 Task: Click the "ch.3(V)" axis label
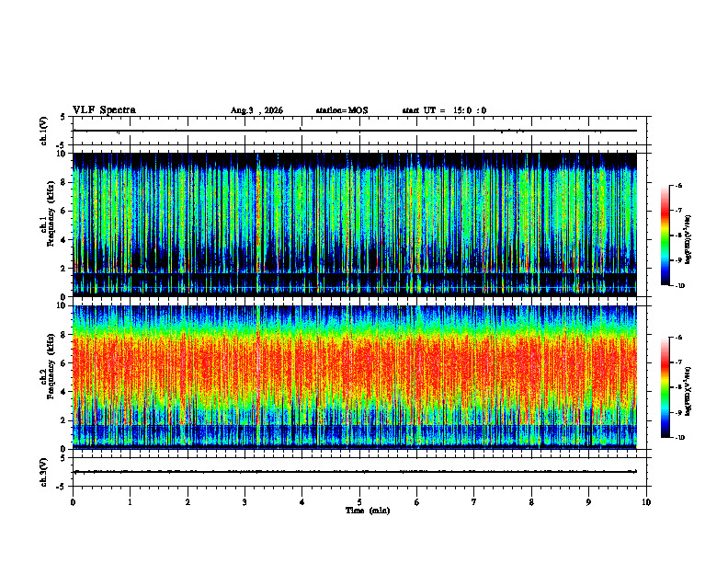click(44, 472)
